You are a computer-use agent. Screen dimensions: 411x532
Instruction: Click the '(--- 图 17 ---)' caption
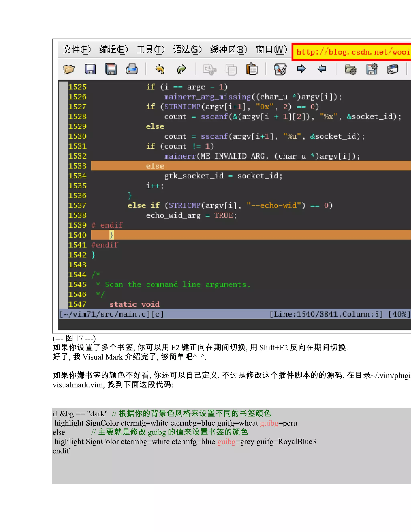click(74, 338)
